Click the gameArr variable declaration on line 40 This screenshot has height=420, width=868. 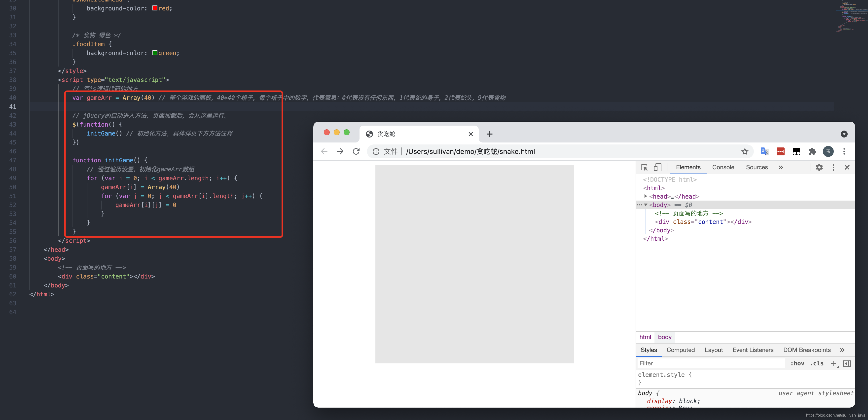(x=99, y=98)
